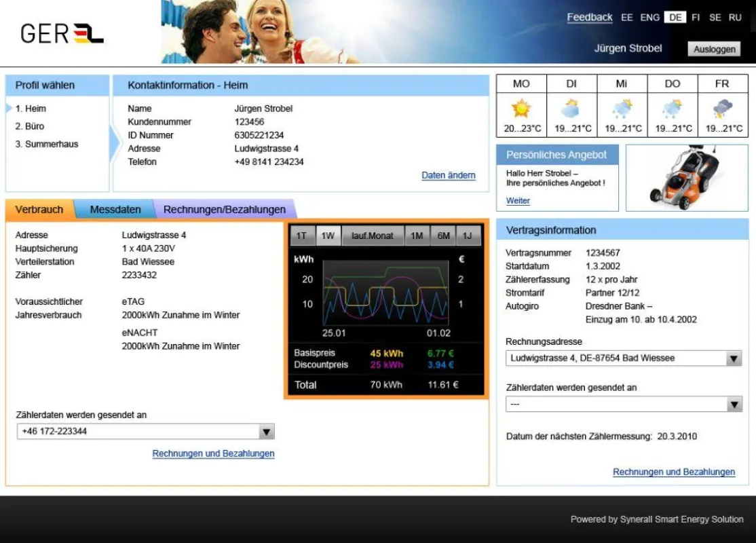The height and width of the screenshot is (543, 756).
Task: Click the +46 172-223344 combo box field
Action: [146, 432]
